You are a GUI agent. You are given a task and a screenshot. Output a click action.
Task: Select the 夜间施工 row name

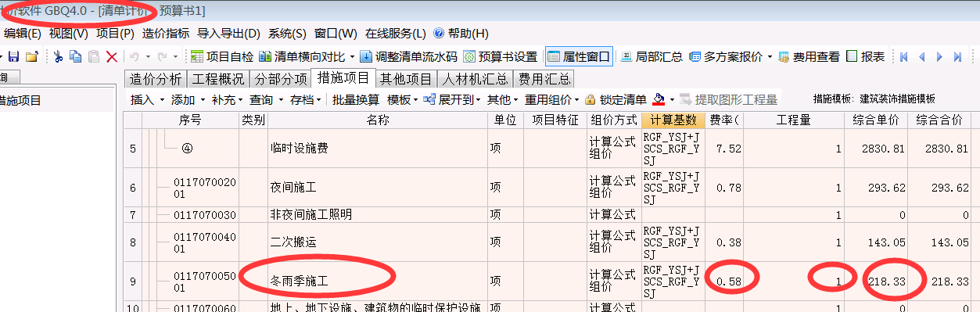click(x=378, y=188)
